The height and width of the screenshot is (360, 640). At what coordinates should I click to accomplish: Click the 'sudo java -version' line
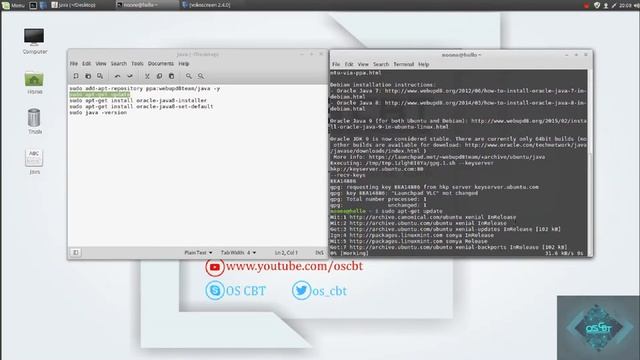(x=98, y=113)
